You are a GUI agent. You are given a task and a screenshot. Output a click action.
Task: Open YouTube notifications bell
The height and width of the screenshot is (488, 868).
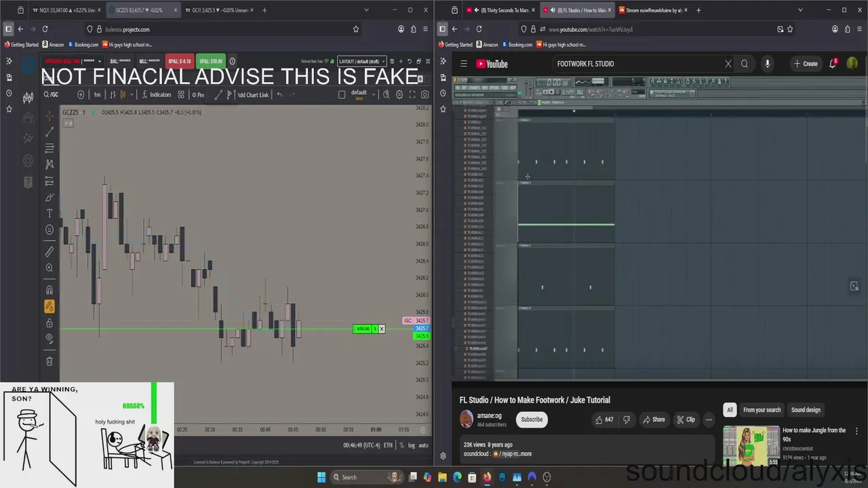tap(833, 64)
